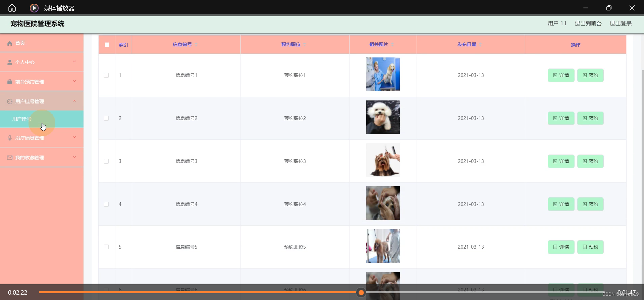Viewport: 644px width, 300px height.
Task: Click the person icon beside 个人中心
Action: [10, 62]
